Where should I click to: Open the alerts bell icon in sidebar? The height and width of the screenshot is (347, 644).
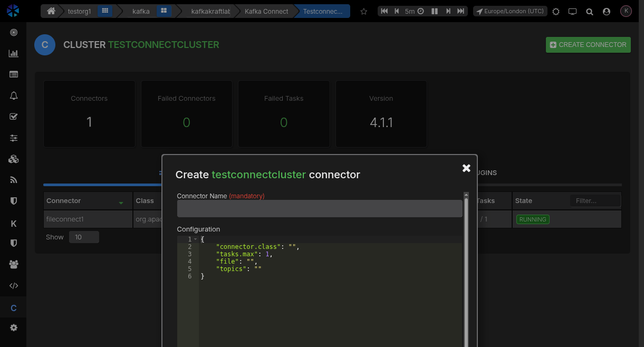(14, 95)
